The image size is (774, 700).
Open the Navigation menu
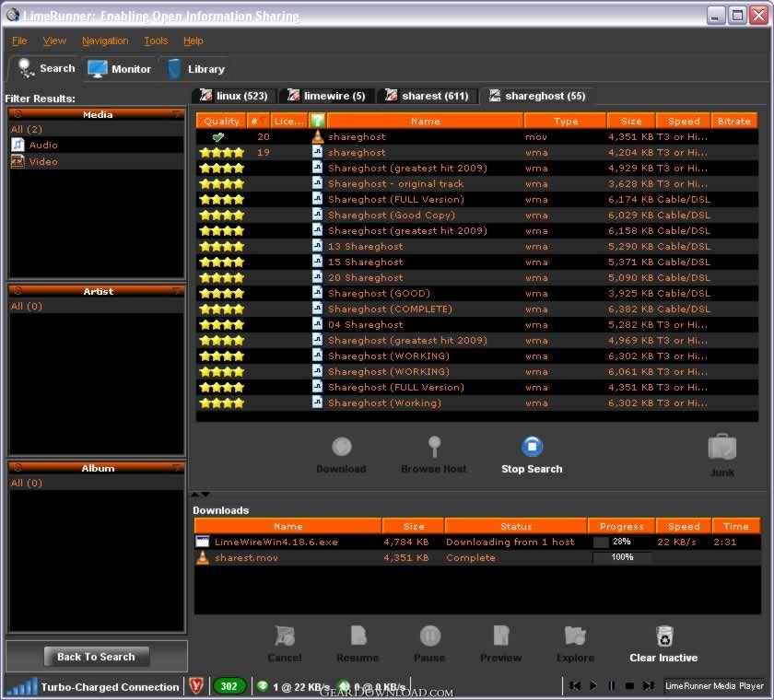click(105, 41)
